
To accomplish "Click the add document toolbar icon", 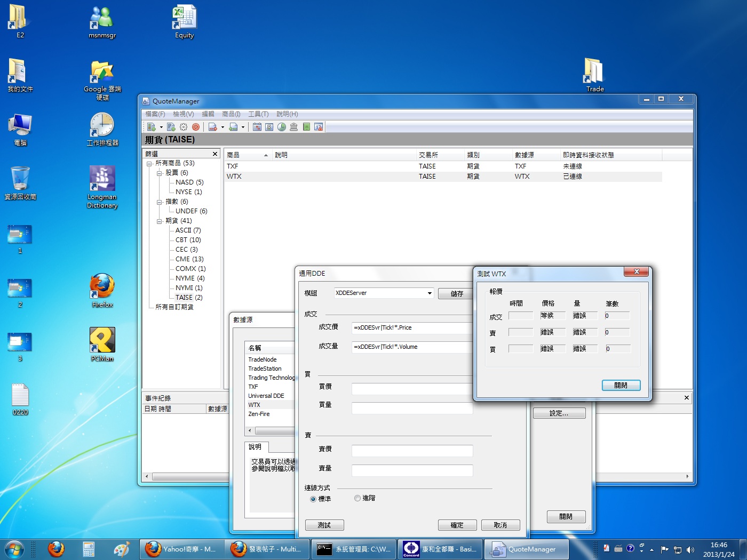I will pyautogui.click(x=171, y=127).
